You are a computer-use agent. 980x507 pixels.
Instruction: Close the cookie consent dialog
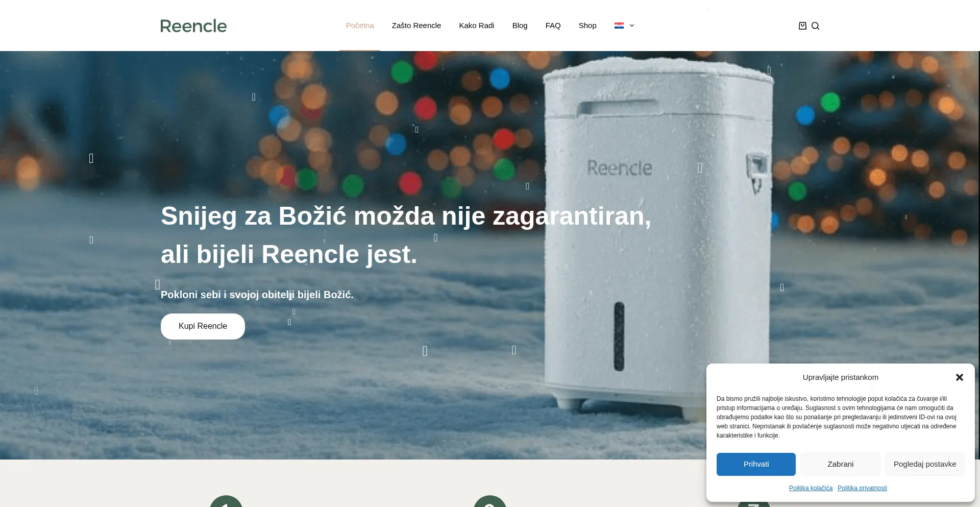(x=959, y=377)
